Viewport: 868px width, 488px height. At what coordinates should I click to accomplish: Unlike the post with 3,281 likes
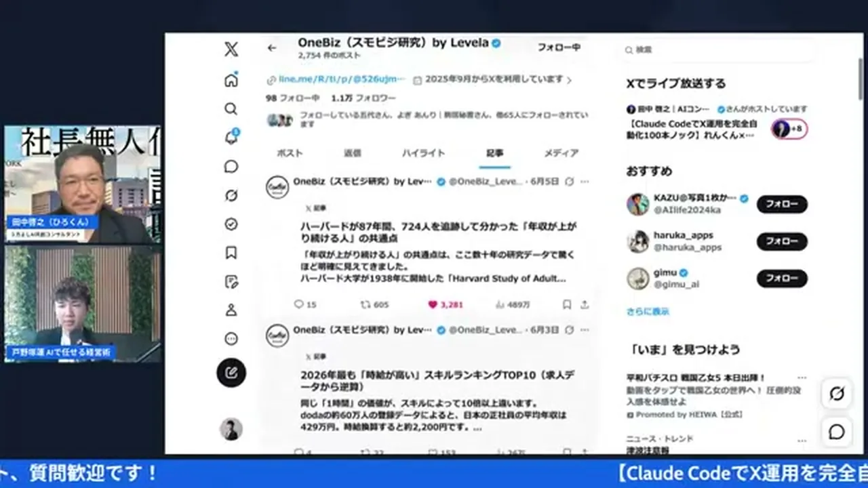coord(445,305)
